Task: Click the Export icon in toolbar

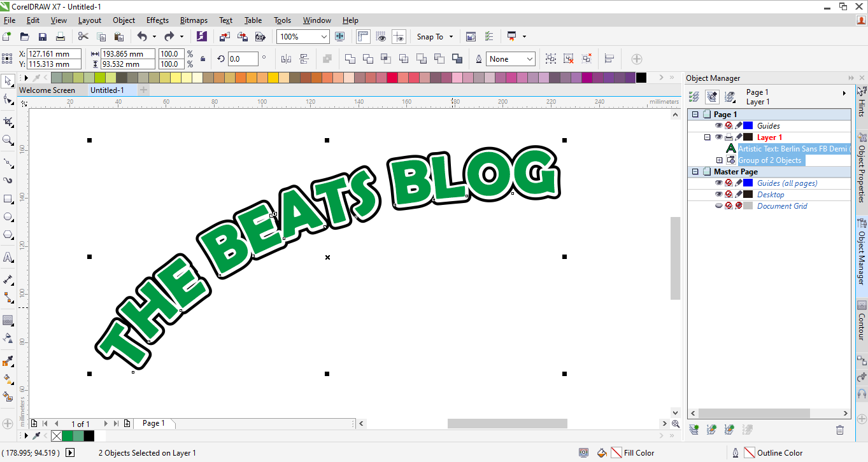Action: (243, 37)
